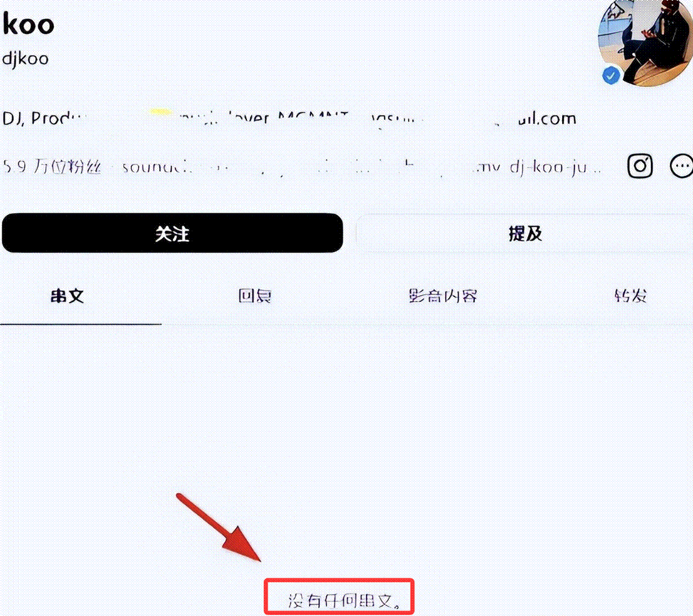
Task: Click the red arrow annotation
Action: tap(219, 528)
